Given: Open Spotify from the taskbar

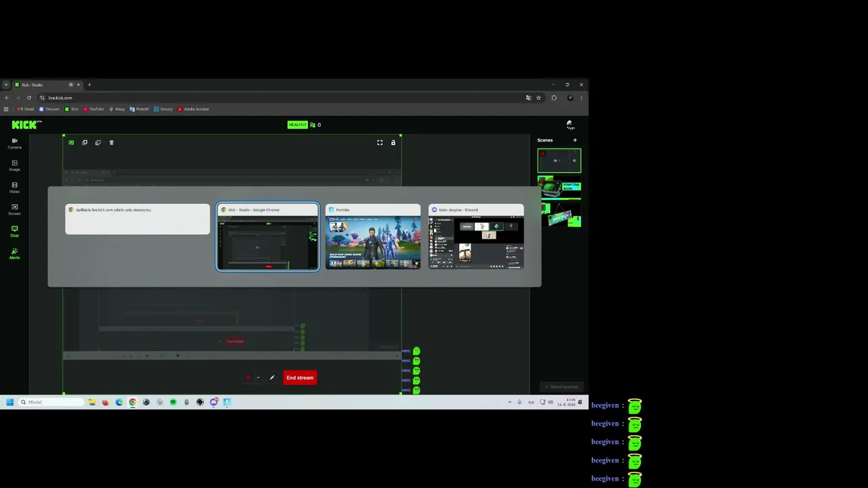Looking at the screenshot, I should (x=173, y=402).
